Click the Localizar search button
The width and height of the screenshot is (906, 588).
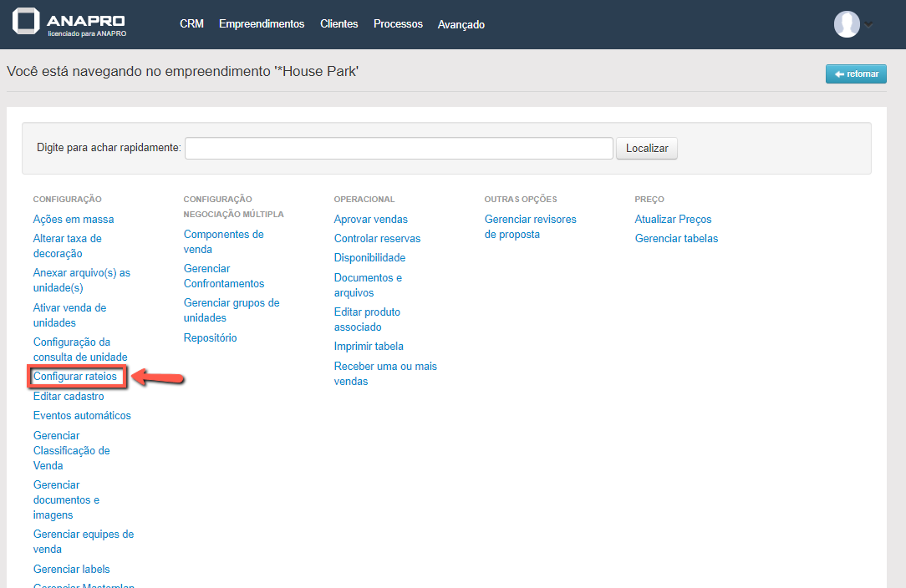click(x=647, y=148)
